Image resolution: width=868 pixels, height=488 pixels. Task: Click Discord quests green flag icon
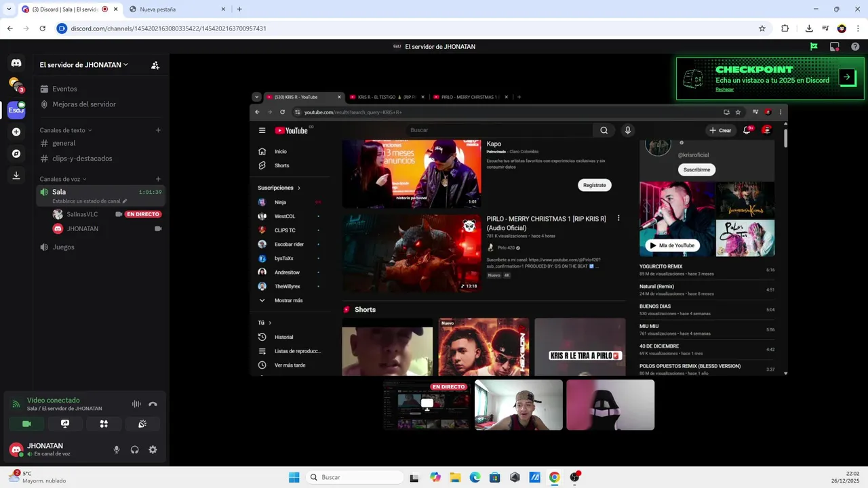coord(814,47)
